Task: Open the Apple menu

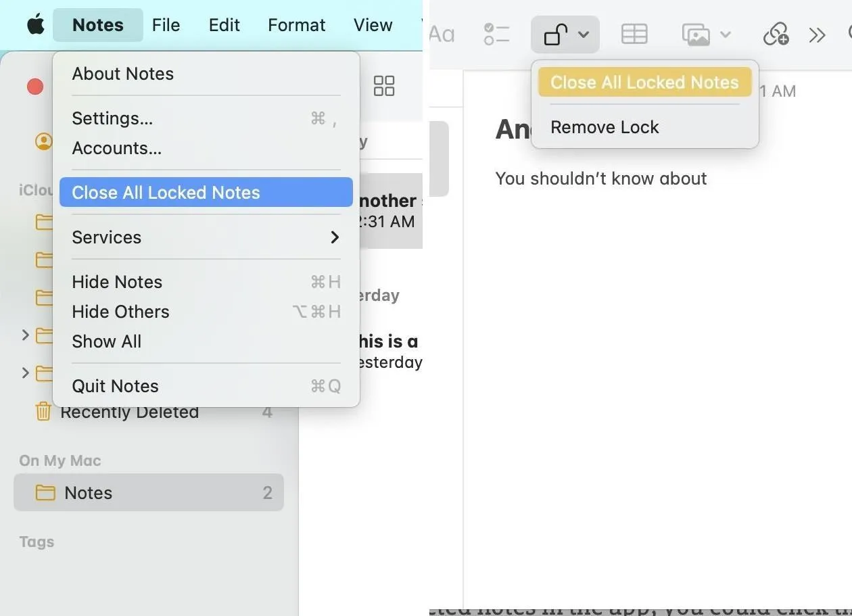Action: pos(35,25)
